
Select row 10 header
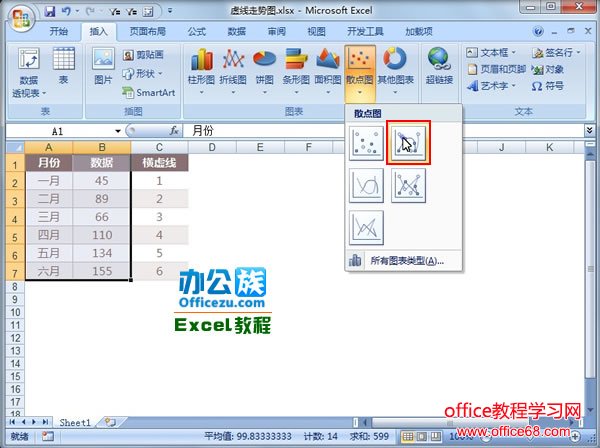tap(15, 312)
